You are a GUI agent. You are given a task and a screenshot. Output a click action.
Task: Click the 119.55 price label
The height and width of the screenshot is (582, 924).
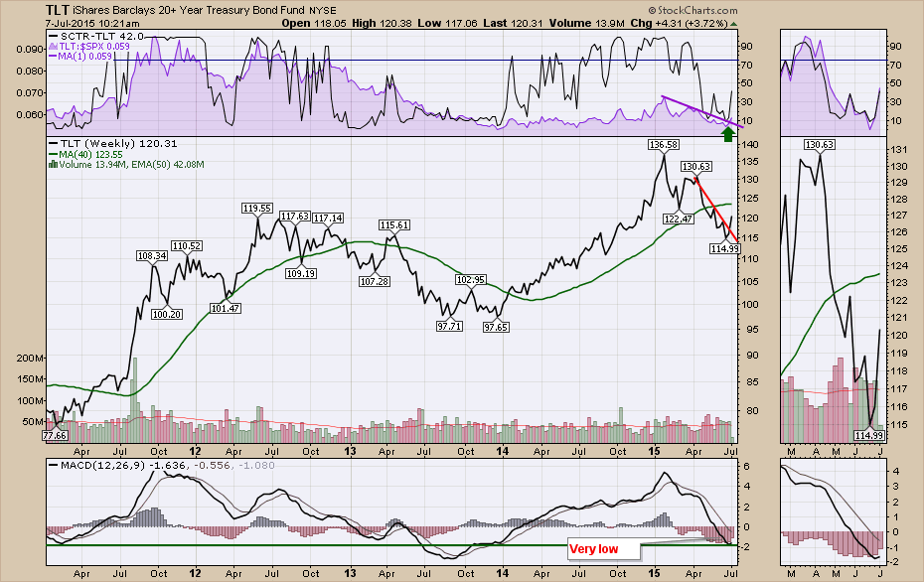(x=257, y=208)
